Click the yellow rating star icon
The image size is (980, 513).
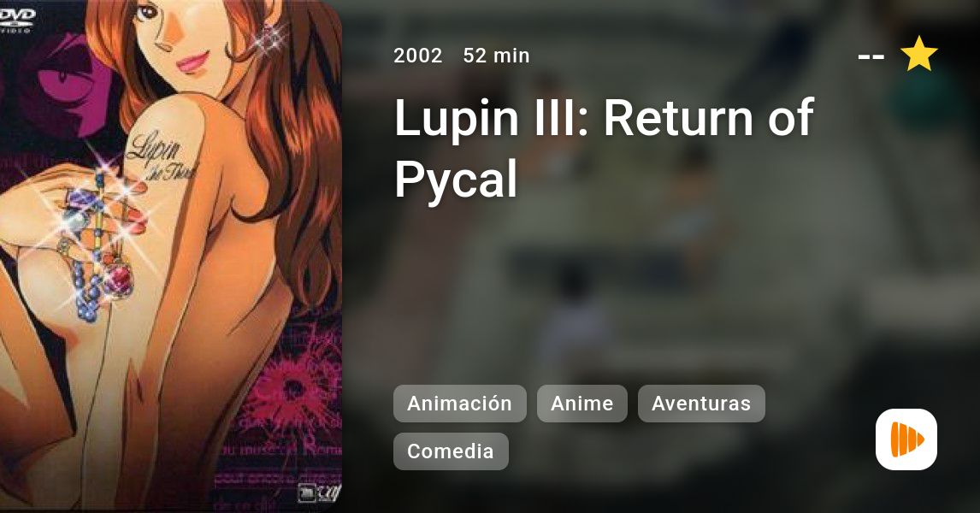pyautogui.click(x=918, y=55)
